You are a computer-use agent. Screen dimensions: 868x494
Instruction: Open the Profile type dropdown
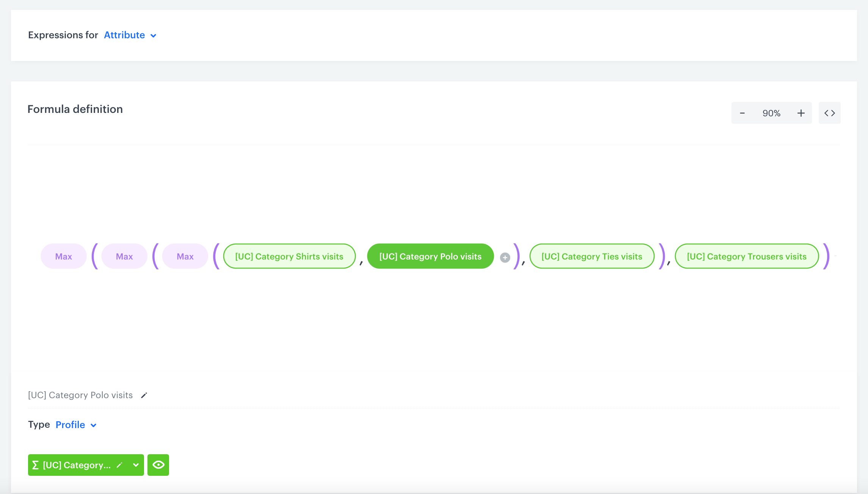coord(75,425)
